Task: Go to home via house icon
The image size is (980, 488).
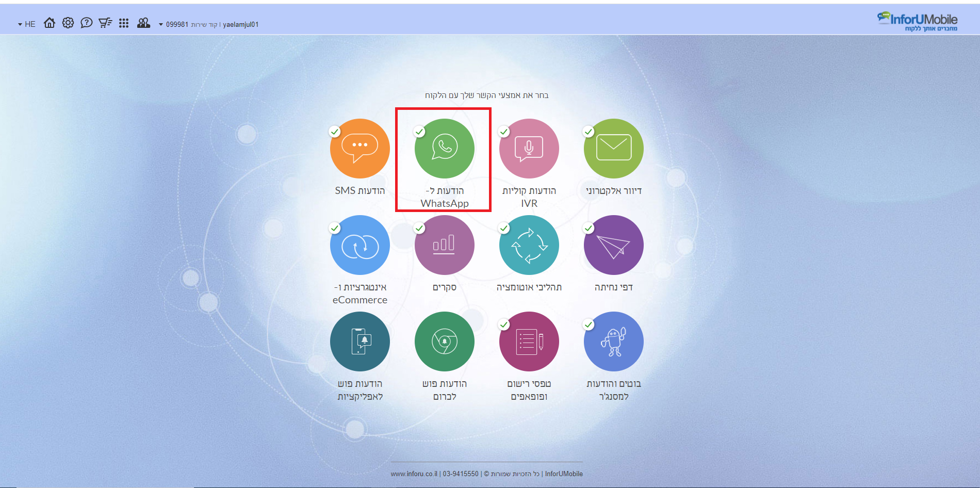Action: pyautogui.click(x=50, y=23)
